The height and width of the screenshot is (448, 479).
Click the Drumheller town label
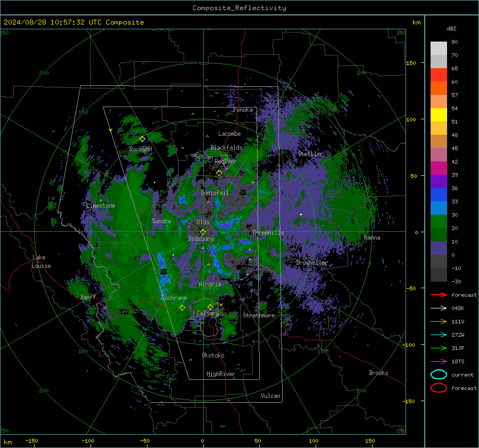point(312,263)
